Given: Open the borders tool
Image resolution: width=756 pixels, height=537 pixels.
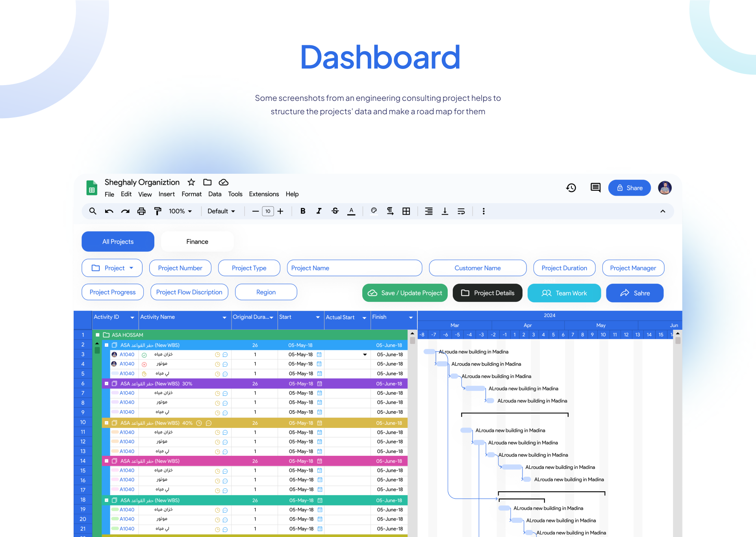Looking at the screenshot, I should [406, 211].
